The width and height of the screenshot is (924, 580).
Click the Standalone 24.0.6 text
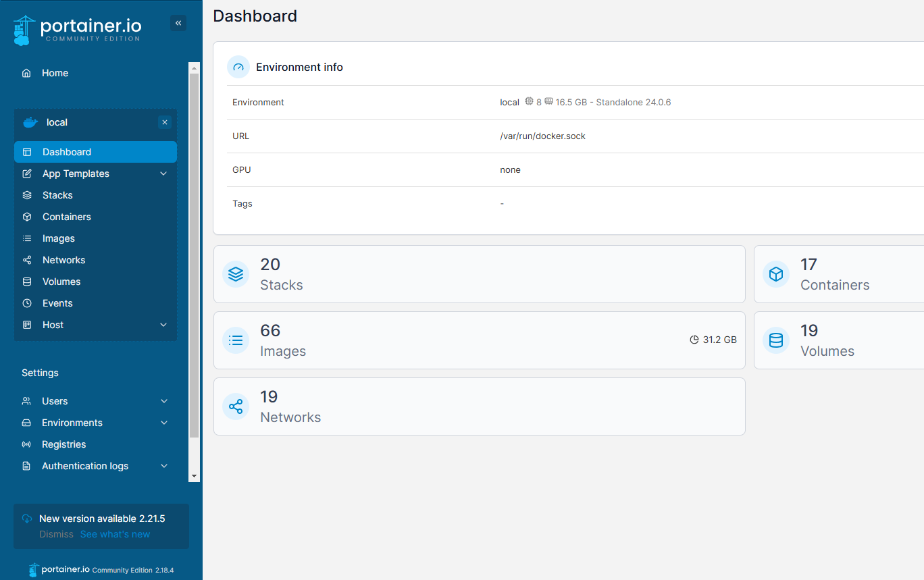(x=634, y=103)
